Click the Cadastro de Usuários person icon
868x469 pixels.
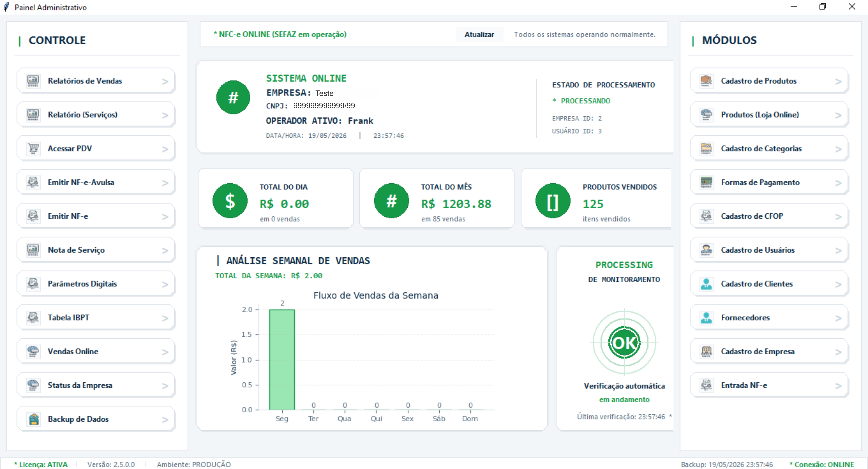pos(706,250)
